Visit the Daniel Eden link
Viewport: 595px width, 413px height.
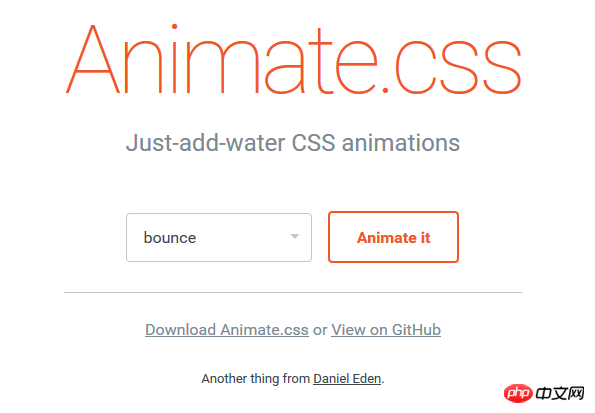(347, 378)
